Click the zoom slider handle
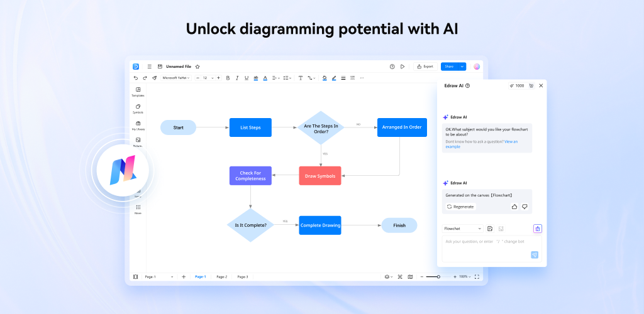Viewport: 644px width, 314px height. tap(438, 277)
